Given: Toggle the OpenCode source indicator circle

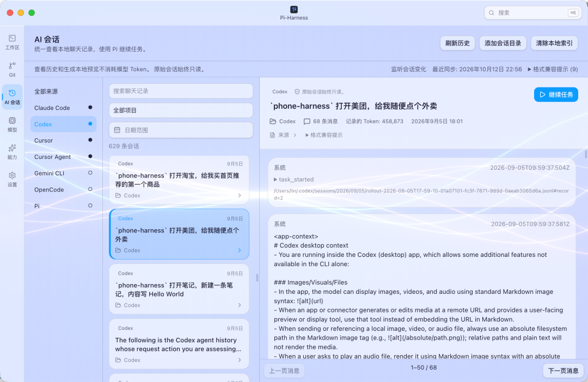Looking at the screenshot, I should [x=90, y=189].
